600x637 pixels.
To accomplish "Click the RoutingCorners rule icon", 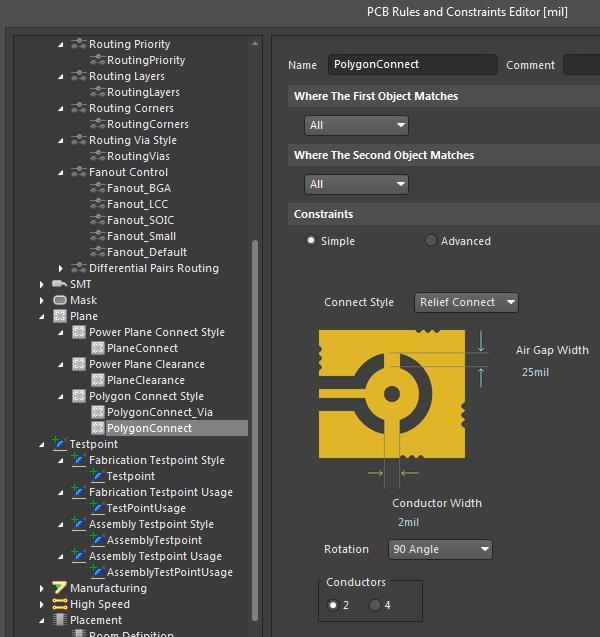I will point(97,124).
